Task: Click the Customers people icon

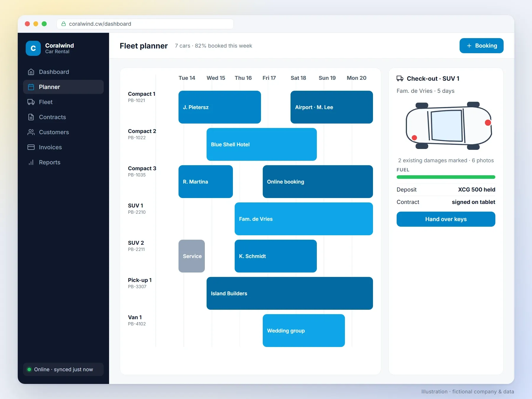Action: [31, 132]
